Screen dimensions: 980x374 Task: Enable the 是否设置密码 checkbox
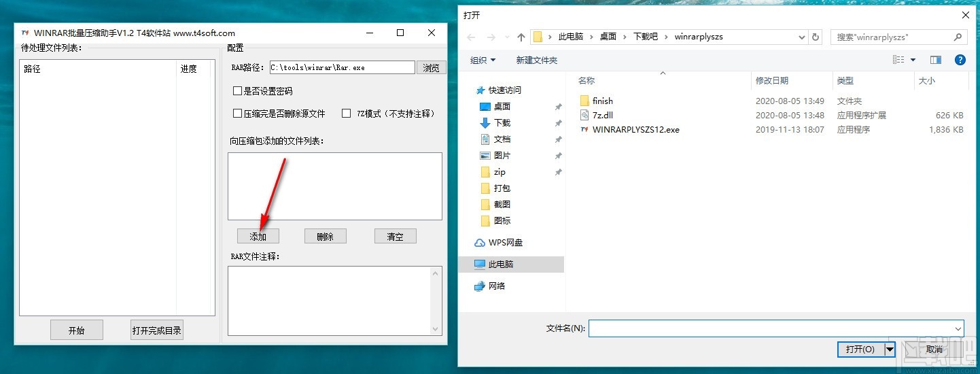(x=237, y=90)
